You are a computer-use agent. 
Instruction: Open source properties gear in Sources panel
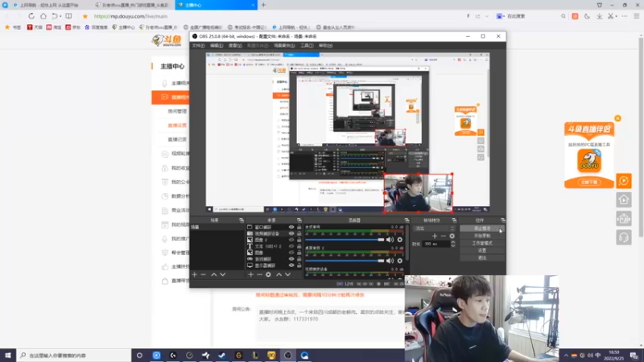[x=268, y=274]
